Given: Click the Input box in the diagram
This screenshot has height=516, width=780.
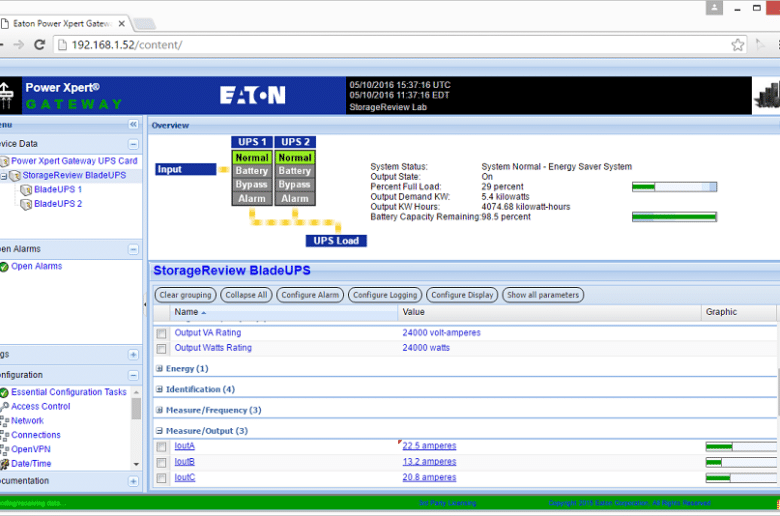Looking at the screenshot, I should tap(186, 169).
